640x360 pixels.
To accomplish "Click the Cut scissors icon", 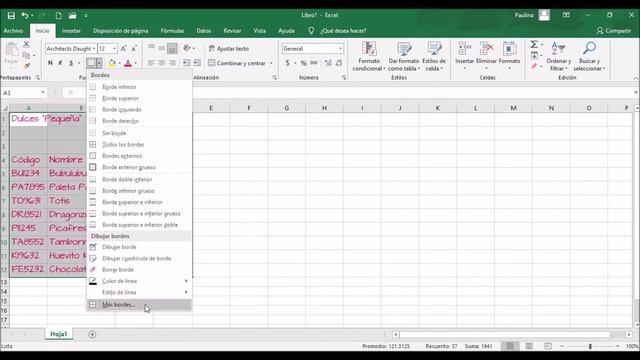I will tap(26, 44).
